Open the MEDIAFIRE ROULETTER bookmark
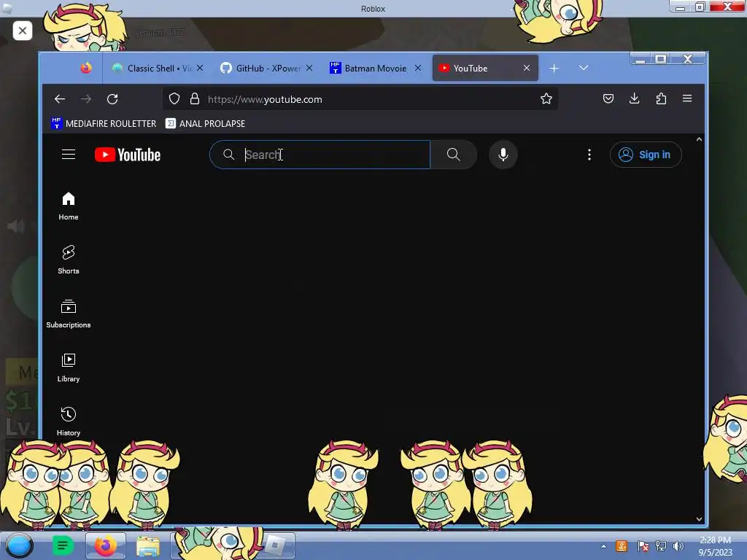The height and width of the screenshot is (560, 747). (x=104, y=123)
